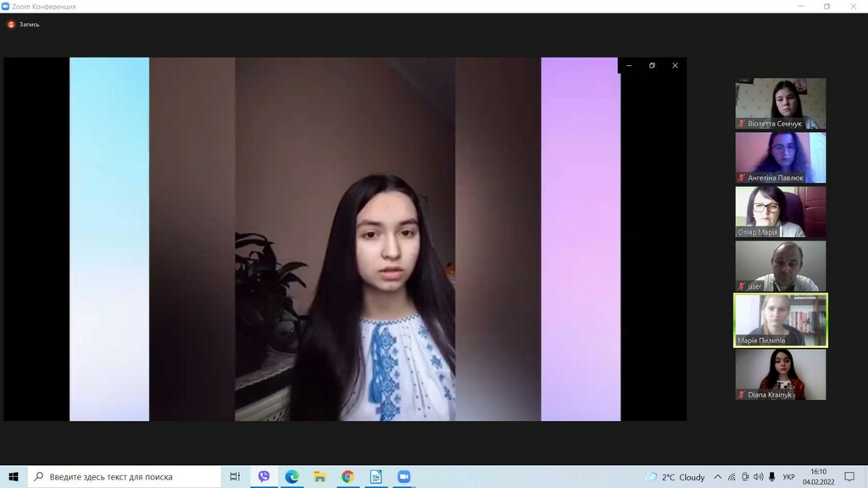Launch Microsoft Edge from taskbar

click(x=292, y=477)
